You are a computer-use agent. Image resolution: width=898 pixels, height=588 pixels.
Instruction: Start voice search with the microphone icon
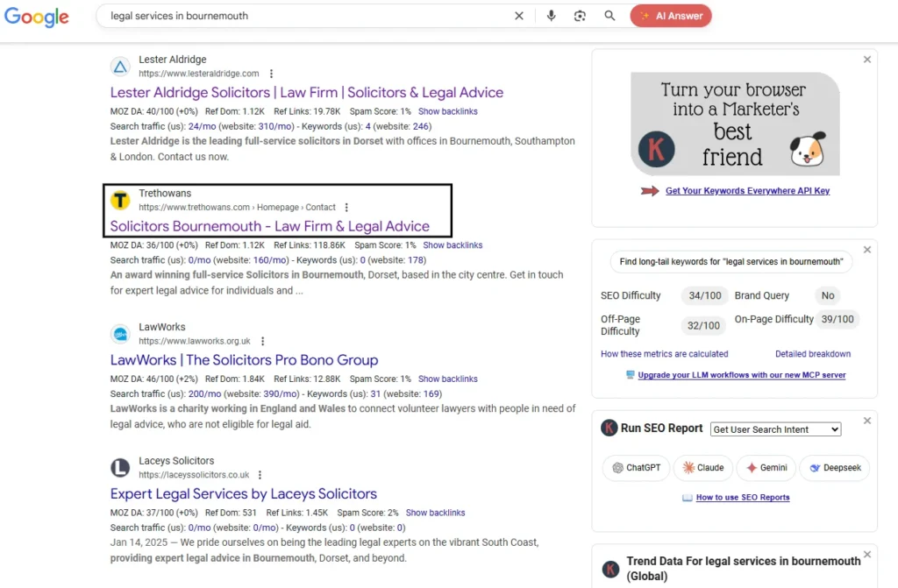point(551,16)
